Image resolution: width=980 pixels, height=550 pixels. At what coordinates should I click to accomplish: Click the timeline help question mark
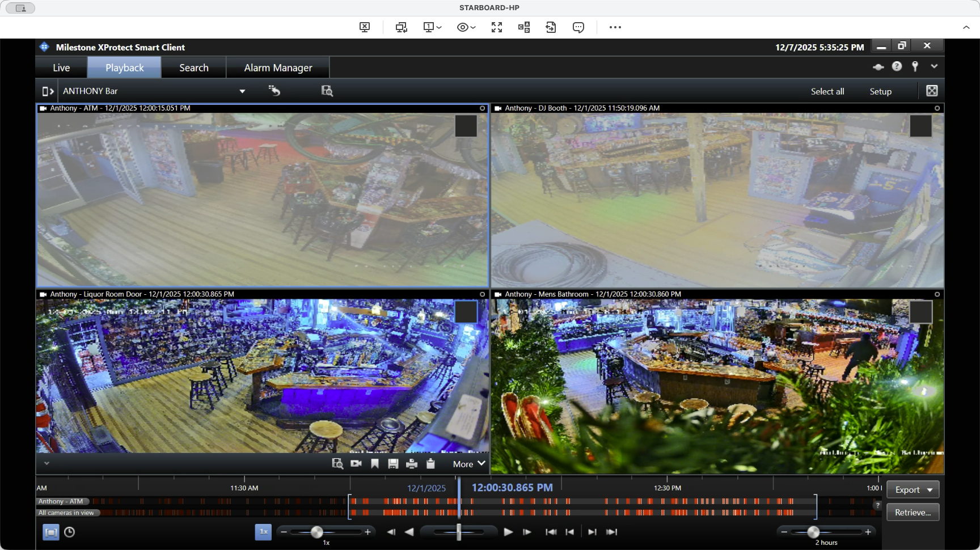[877, 505]
